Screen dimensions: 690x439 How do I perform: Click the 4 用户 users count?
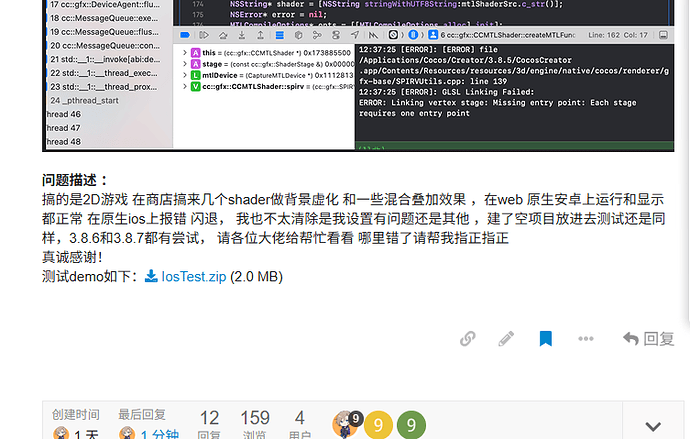pyautogui.click(x=300, y=424)
